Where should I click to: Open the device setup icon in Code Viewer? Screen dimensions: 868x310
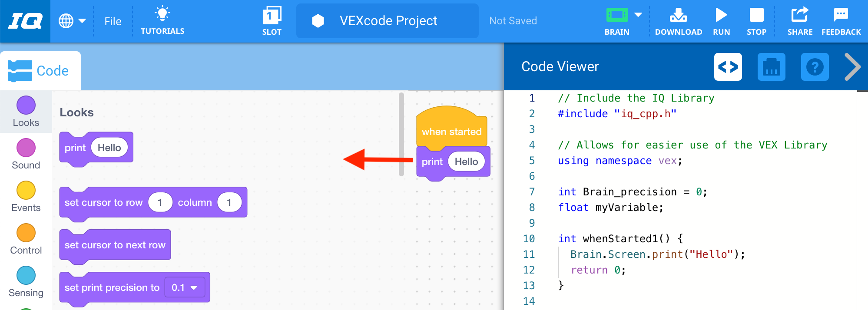pos(771,67)
